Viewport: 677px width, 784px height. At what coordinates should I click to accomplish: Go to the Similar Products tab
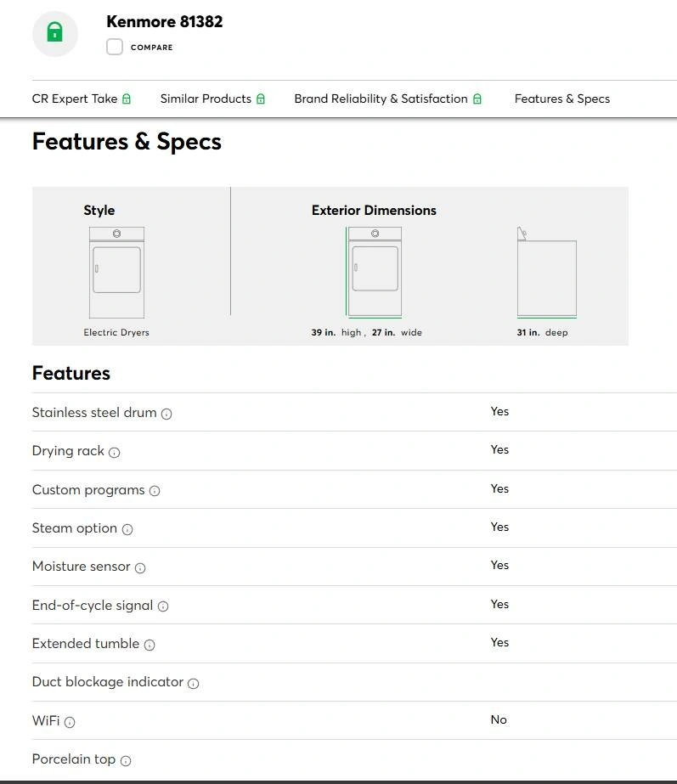click(x=212, y=99)
